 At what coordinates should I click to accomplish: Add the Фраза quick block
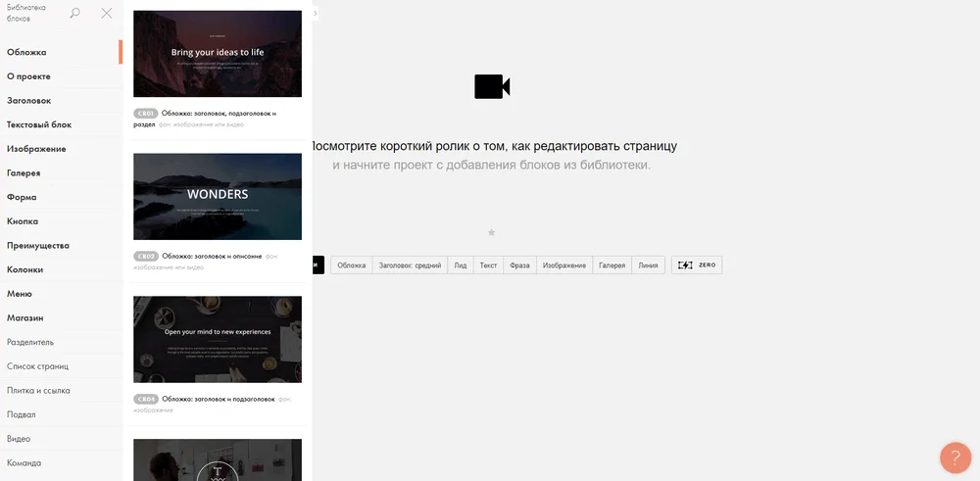click(x=519, y=265)
